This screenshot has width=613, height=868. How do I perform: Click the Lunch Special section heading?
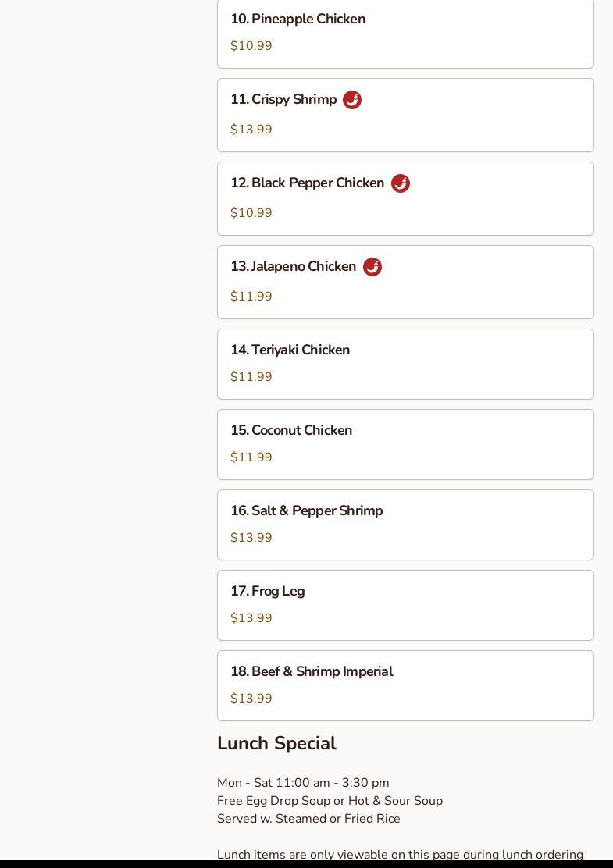tap(276, 743)
